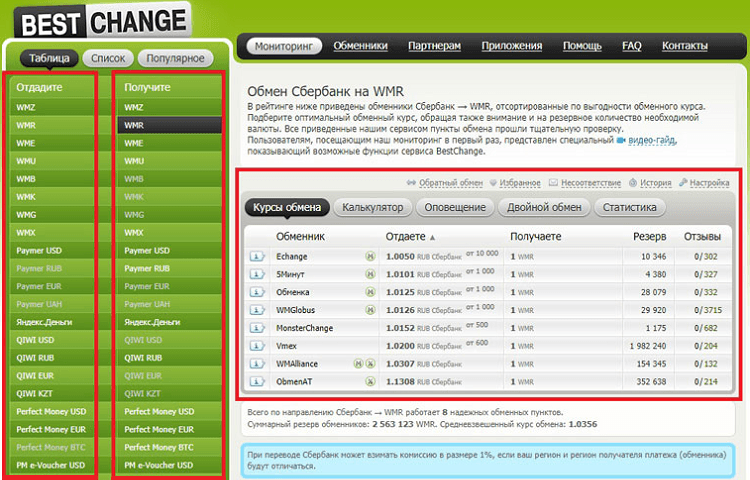Click the envelope icon for Несоответствие
Viewport: 750px width, 480px height.
(553, 182)
